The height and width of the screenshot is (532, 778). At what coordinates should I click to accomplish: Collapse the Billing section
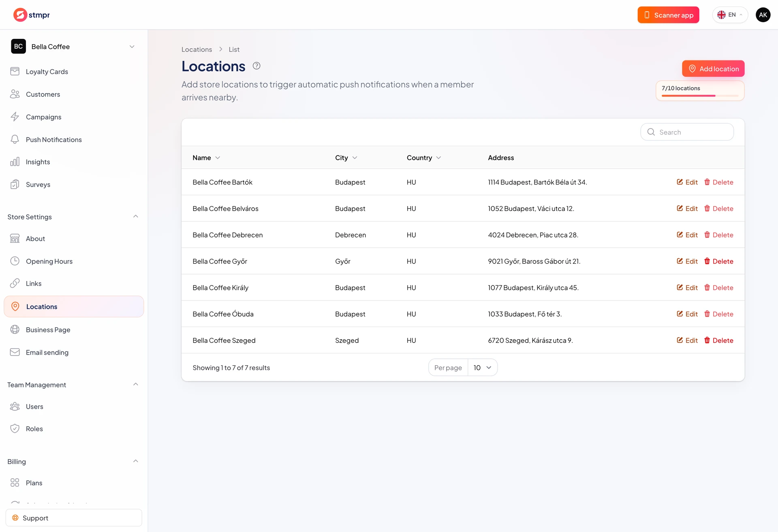(136, 462)
